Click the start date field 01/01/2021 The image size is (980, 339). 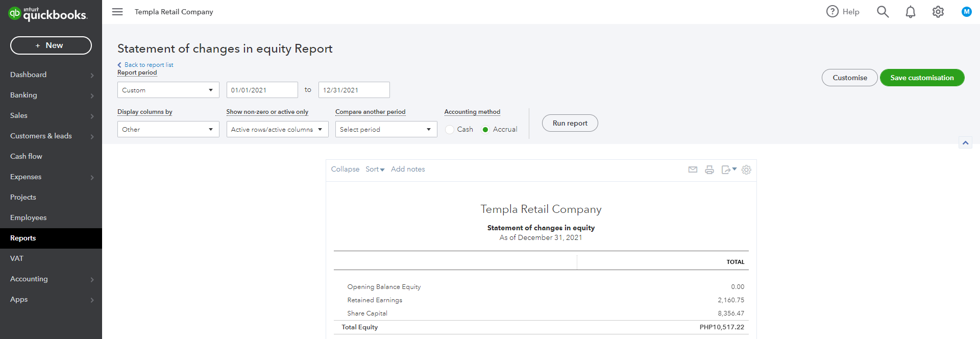point(262,90)
